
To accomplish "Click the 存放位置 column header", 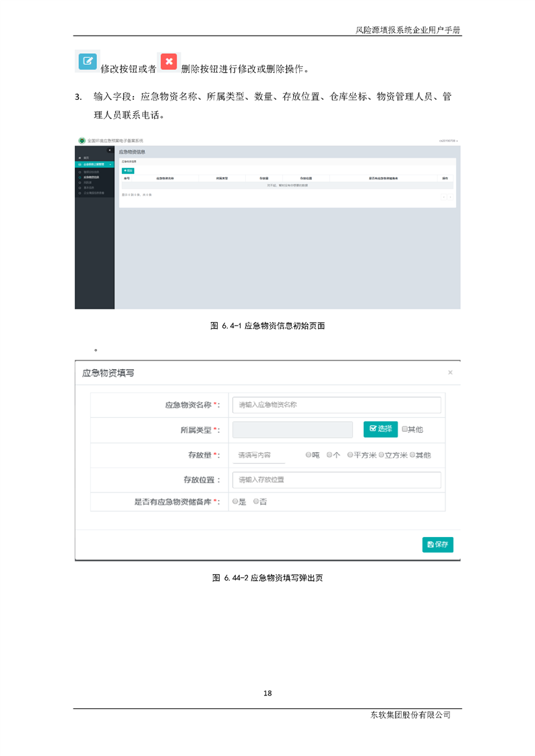I will 306,179.
